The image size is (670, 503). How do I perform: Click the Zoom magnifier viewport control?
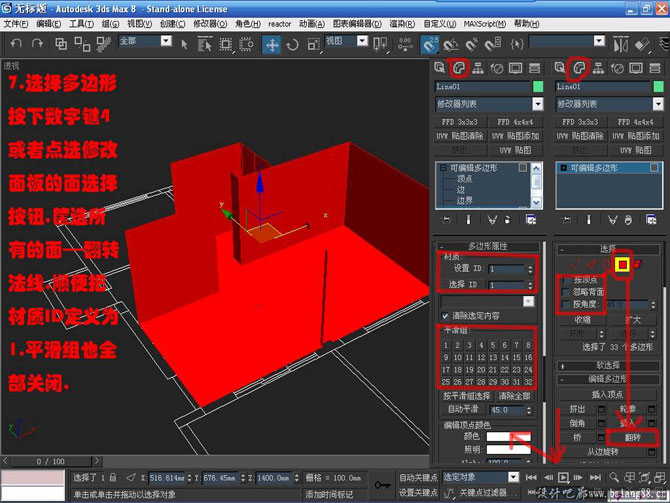[614, 477]
